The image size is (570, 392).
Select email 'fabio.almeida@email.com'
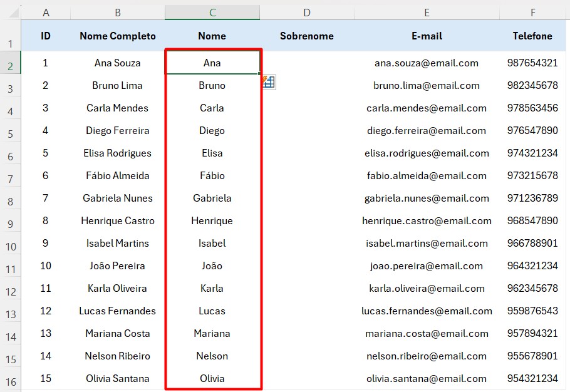tap(427, 175)
